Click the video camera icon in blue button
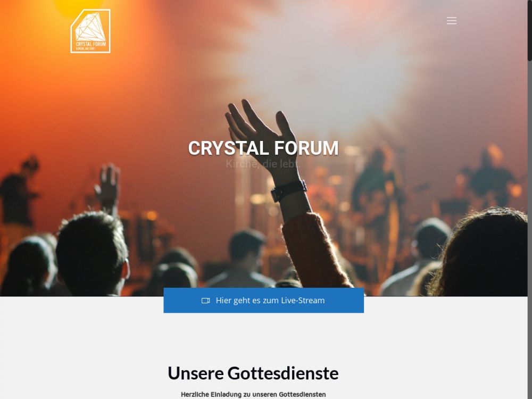The width and height of the screenshot is (532, 399). 205,301
